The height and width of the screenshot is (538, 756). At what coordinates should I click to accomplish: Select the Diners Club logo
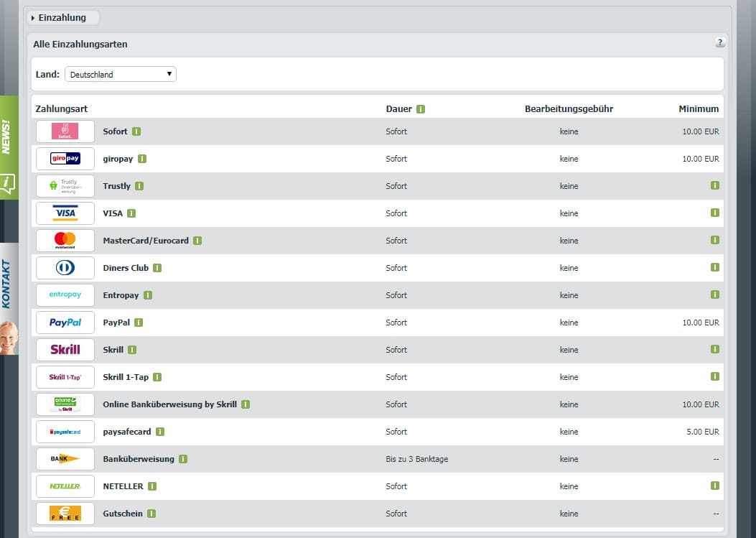point(65,268)
